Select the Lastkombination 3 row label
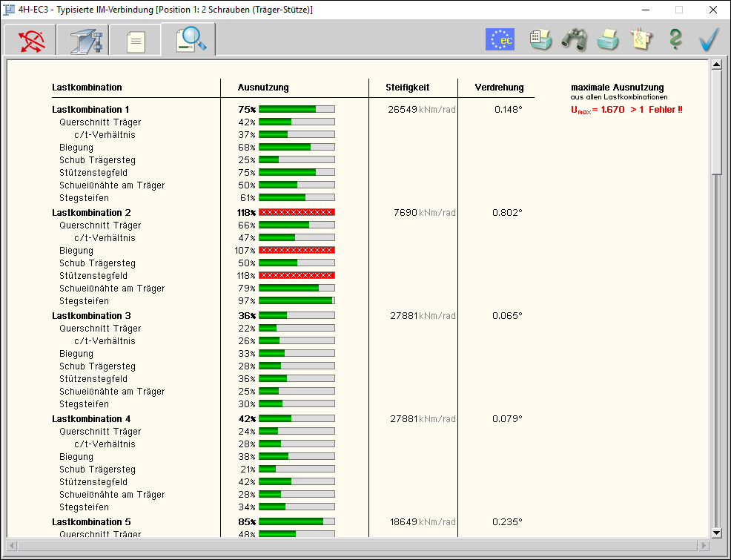Screen dimensions: 731x560 pos(90,315)
